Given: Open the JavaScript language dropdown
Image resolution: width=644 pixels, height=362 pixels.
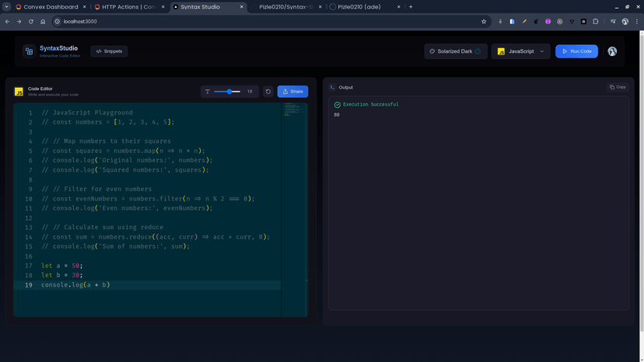Looking at the screenshot, I should (x=521, y=51).
